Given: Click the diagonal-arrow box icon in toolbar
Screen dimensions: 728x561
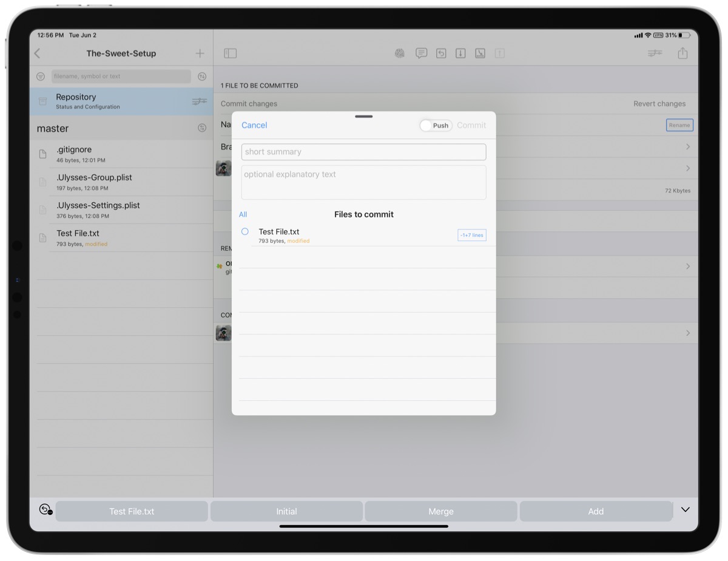Looking at the screenshot, I should pos(480,53).
